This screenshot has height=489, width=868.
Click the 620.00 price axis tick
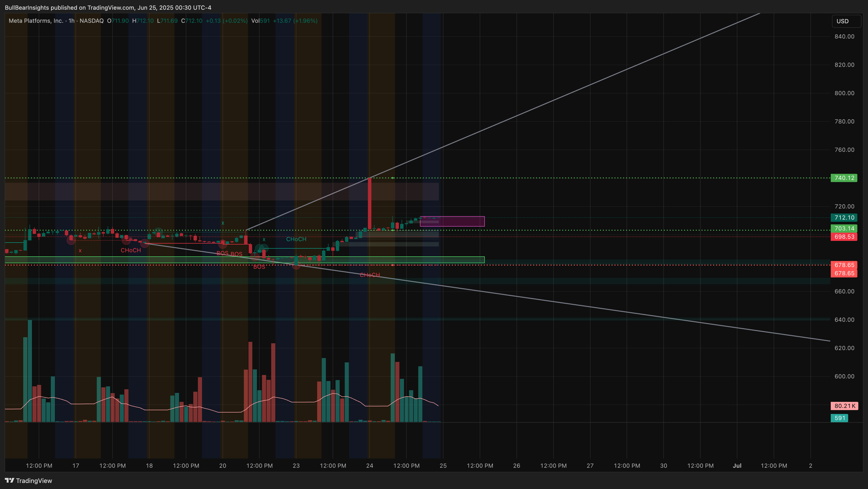point(844,348)
